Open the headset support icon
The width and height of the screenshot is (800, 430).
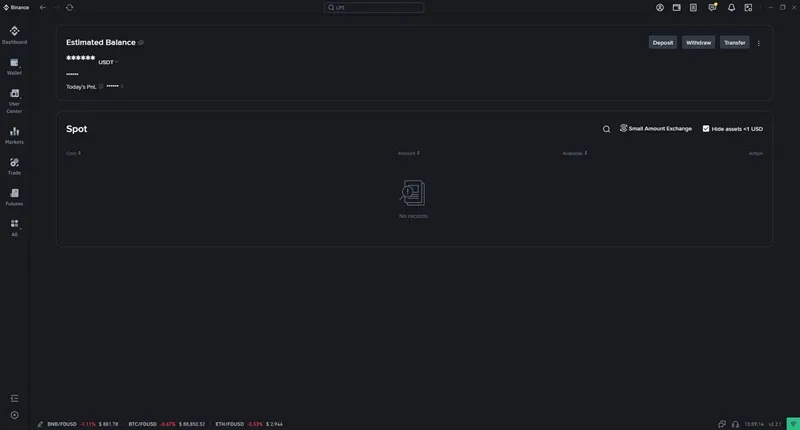[735, 424]
